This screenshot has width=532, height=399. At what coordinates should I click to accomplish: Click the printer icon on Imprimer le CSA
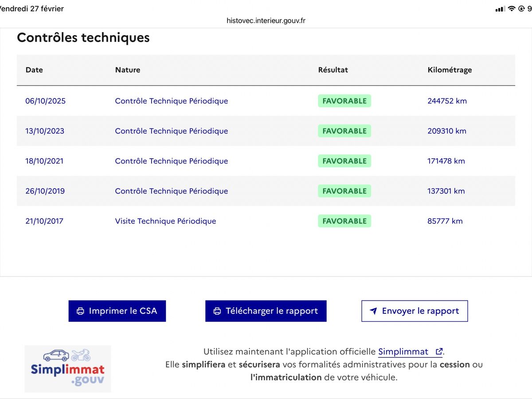pos(80,311)
